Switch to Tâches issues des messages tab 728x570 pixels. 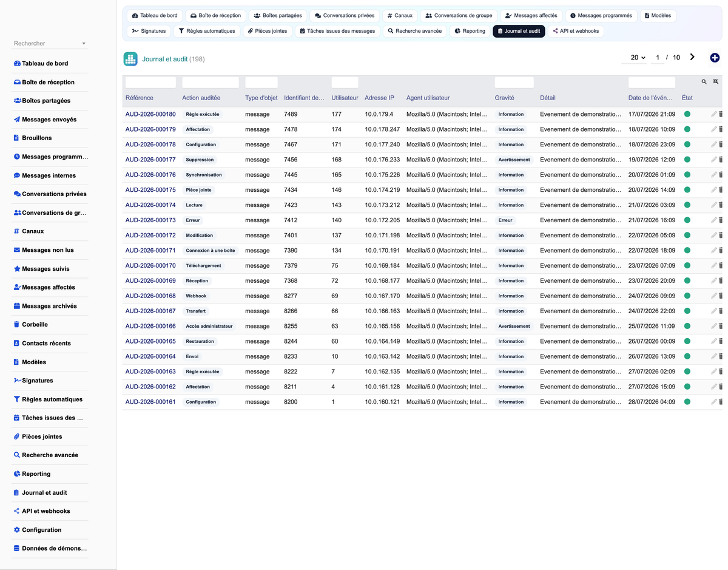(x=337, y=31)
